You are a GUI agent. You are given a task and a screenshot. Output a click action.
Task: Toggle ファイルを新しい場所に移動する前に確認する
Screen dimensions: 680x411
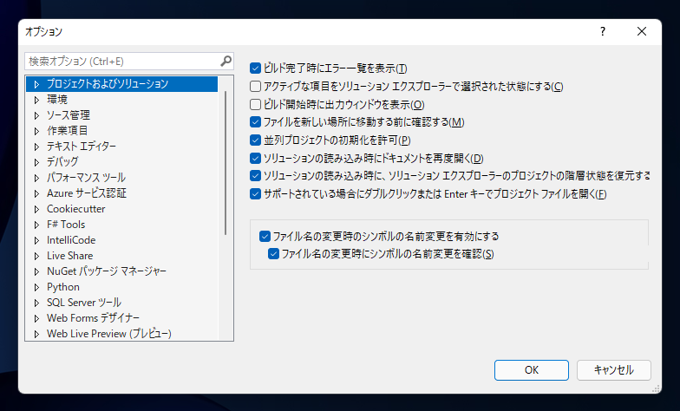pyautogui.click(x=255, y=122)
